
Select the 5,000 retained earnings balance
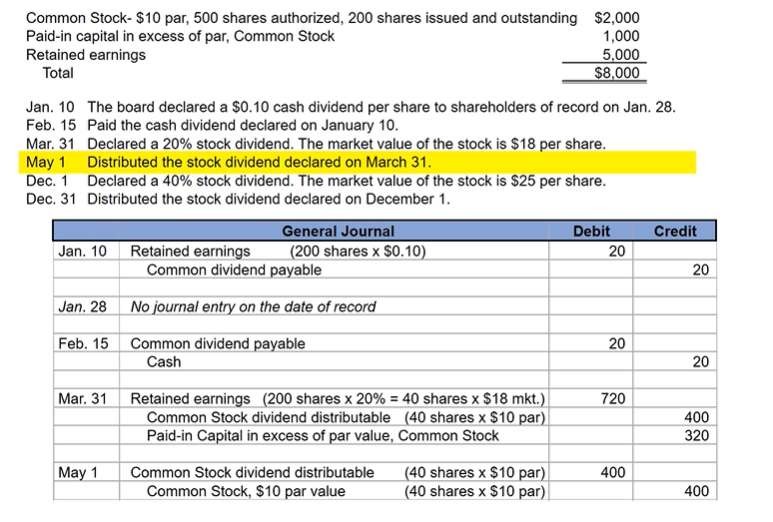tap(621, 55)
